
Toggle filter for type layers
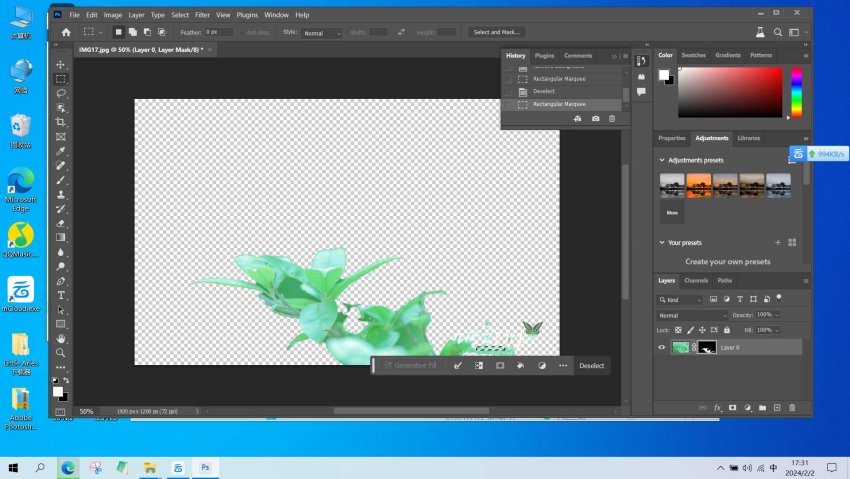[740, 299]
